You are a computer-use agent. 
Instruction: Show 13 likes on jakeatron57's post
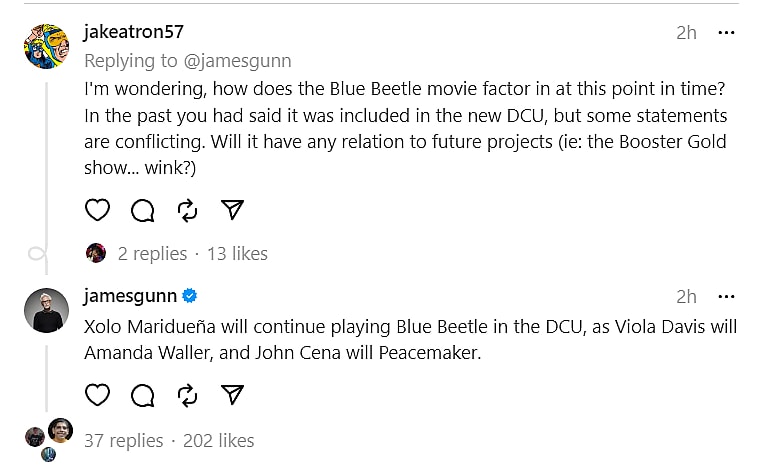tap(237, 254)
